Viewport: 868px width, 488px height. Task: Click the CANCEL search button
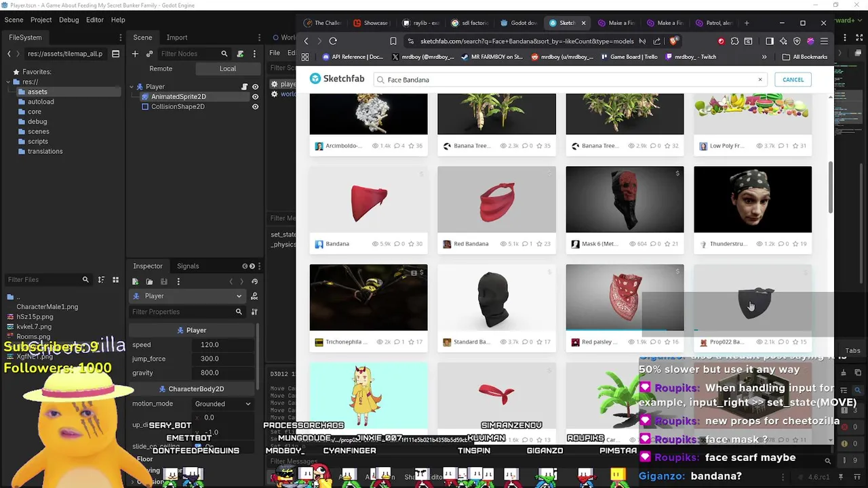pos(793,80)
